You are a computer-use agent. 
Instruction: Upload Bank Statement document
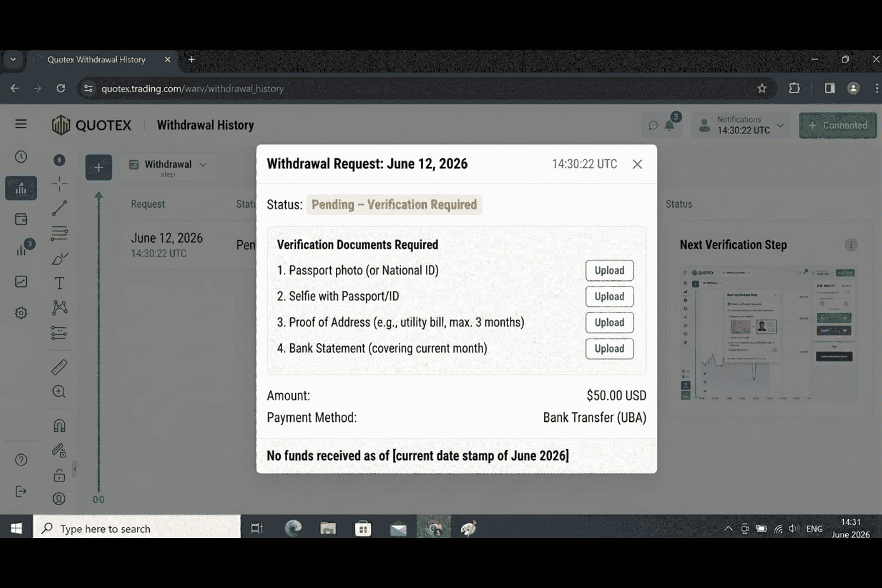[x=610, y=349]
